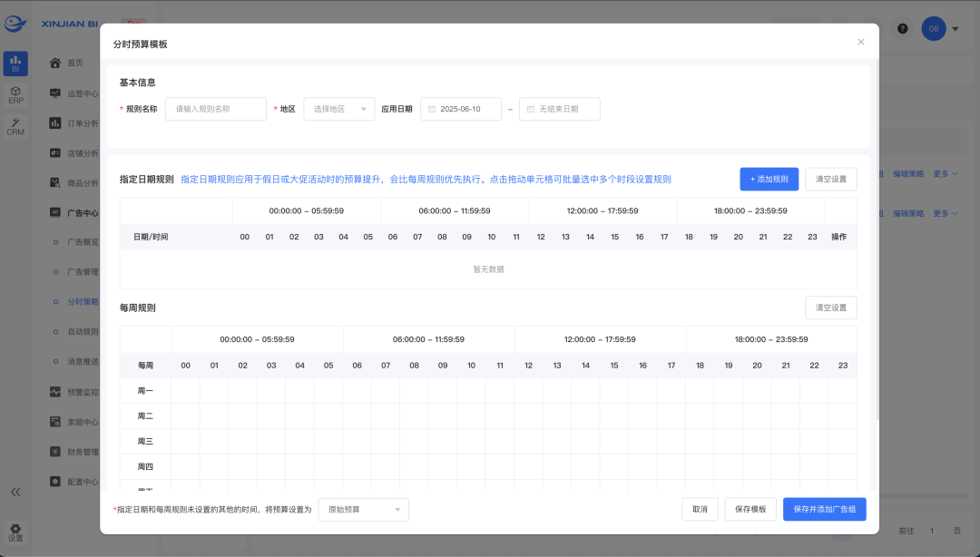
Task: Open 商品分析 menu item
Action: [73, 183]
